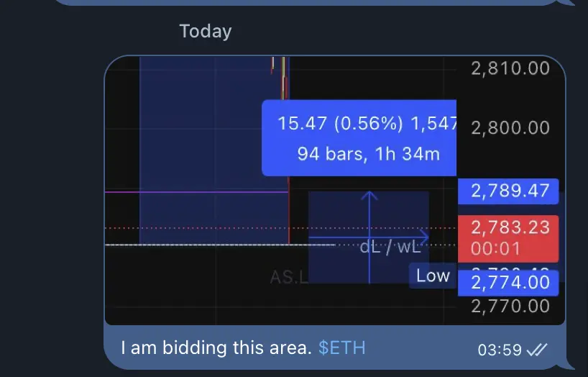
Task: Click the 2,810.00 axis price label
Action: (510, 68)
